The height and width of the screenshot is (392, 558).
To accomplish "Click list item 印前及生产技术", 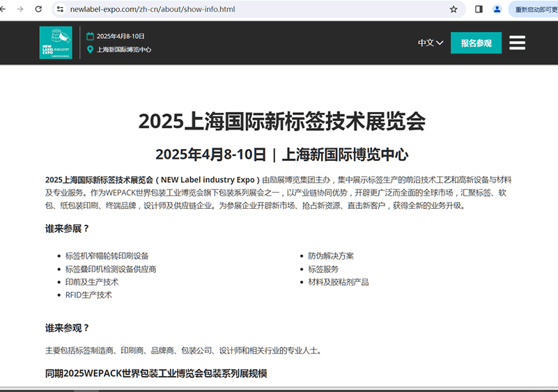I will (92, 282).
